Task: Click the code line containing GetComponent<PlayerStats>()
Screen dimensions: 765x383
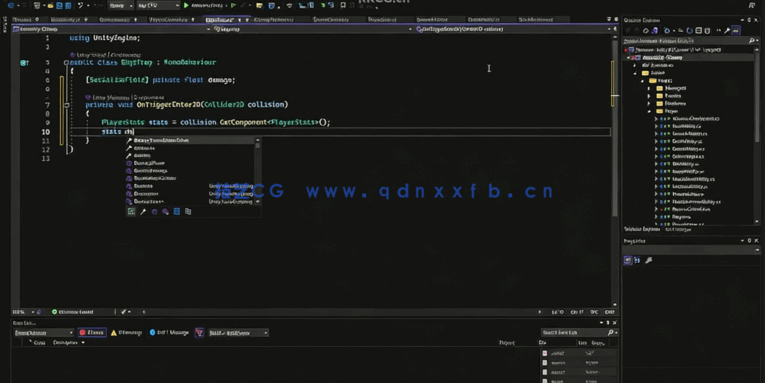Action: tap(216, 122)
